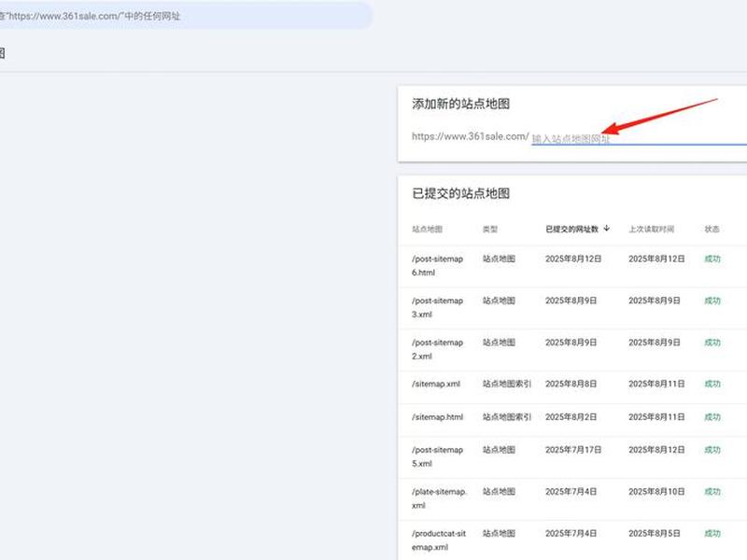Click 站点地图索引 type in /sitemap.xml row
The height and width of the screenshot is (560, 747).
(507, 384)
